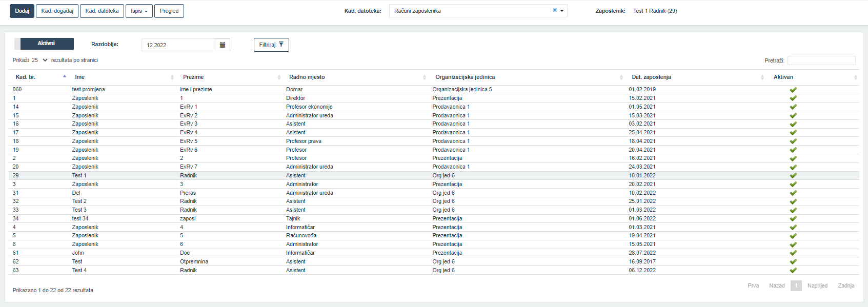Click the Dodaj button
The height and width of the screenshot is (307, 868).
click(22, 11)
